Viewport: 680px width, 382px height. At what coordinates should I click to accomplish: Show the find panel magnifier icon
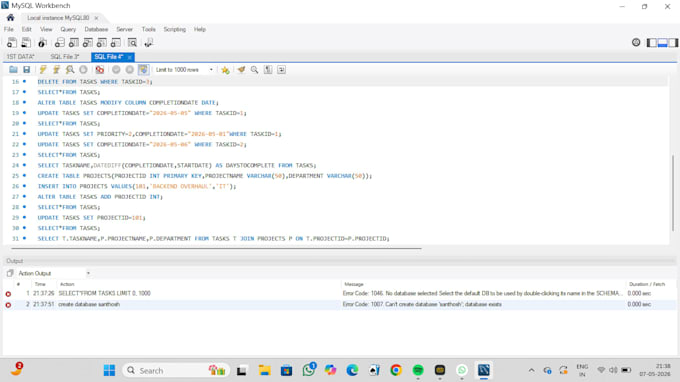255,69
